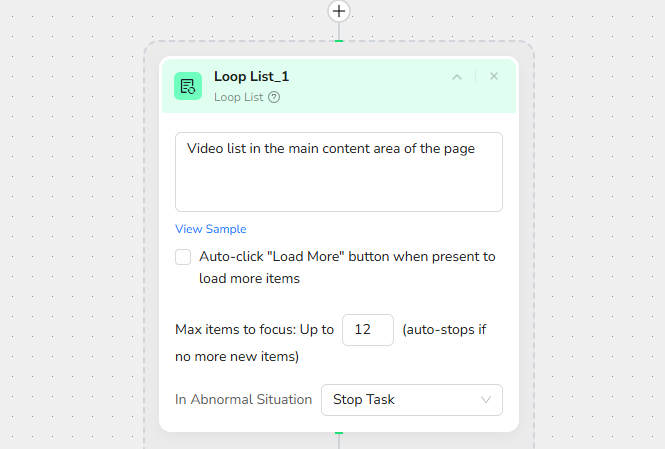Click the green Loop List node icon
665x449 pixels.
[x=187, y=86]
